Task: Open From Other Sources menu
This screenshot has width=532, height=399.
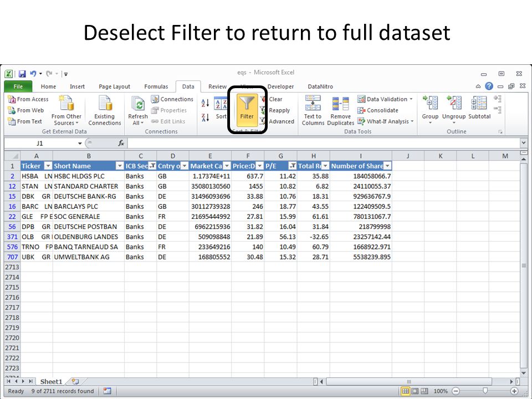Action: [x=66, y=110]
